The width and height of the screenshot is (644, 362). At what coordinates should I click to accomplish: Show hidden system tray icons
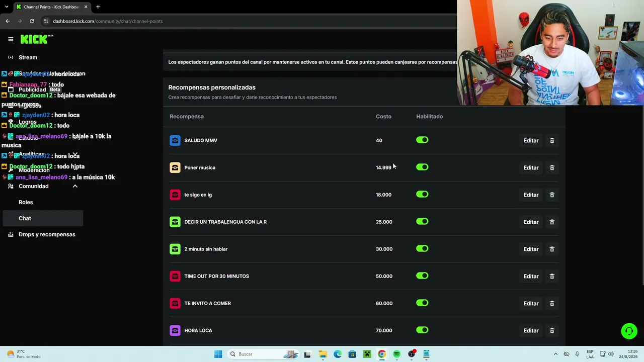[x=555, y=354]
